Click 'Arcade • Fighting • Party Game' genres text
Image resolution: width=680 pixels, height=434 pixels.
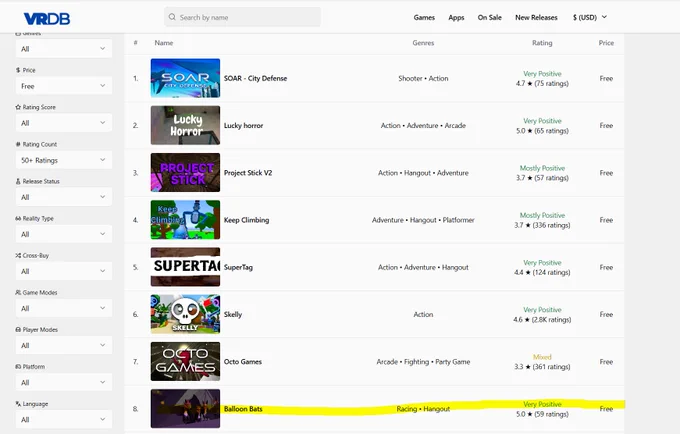(423, 362)
